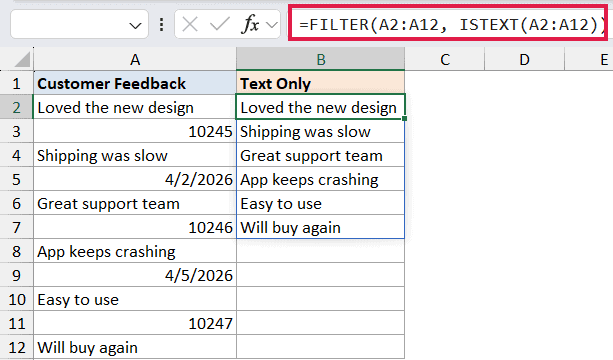
Task: Click Easy to use in column B
Action: tap(321, 203)
